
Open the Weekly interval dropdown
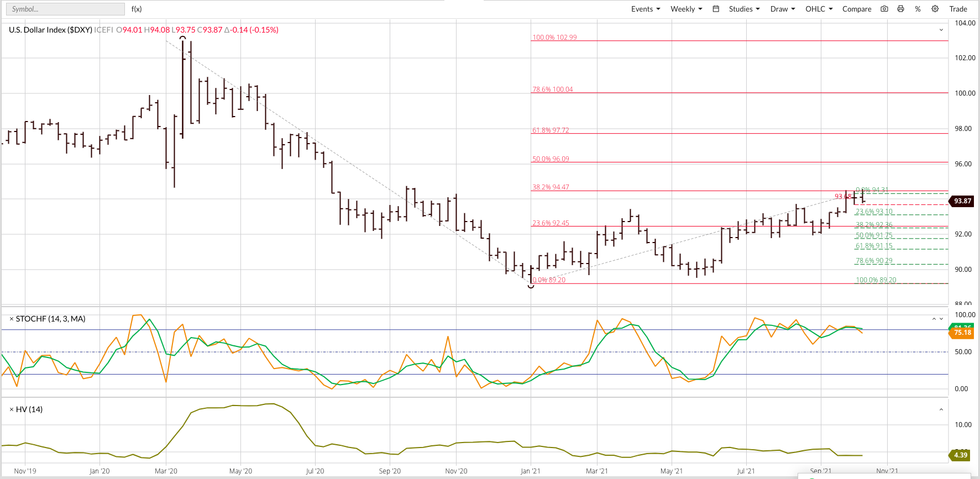(686, 9)
